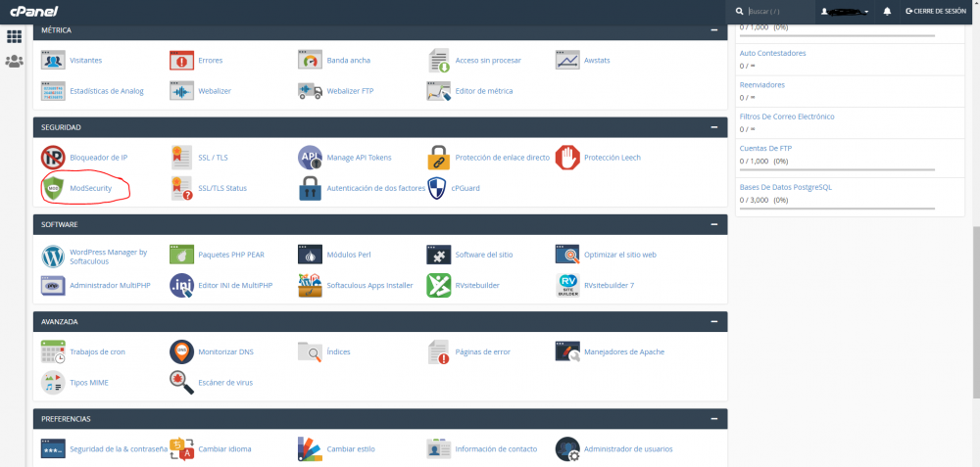Viewport: 980px width, 467px height.
Task: Open the Escáner de virus bug icon
Action: click(x=182, y=382)
